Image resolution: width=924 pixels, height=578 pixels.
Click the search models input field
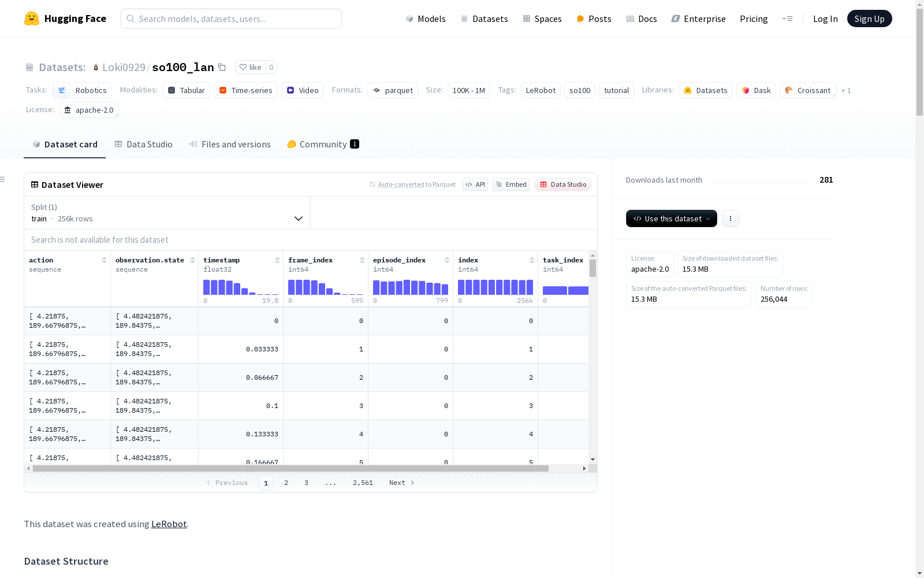(231, 18)
